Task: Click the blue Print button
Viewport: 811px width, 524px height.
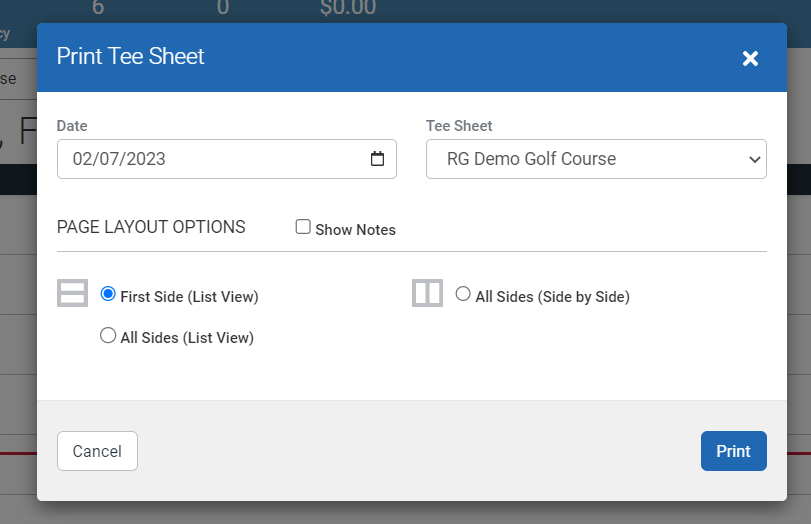Action: 733,451
